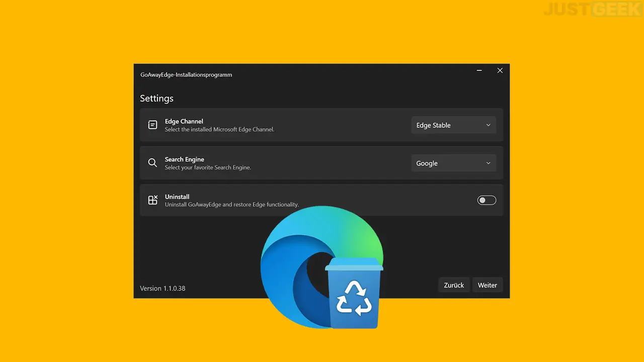Click the Uninstall apps icon
The height and width of the screenshot is (362, 644).
coord(152,200)
